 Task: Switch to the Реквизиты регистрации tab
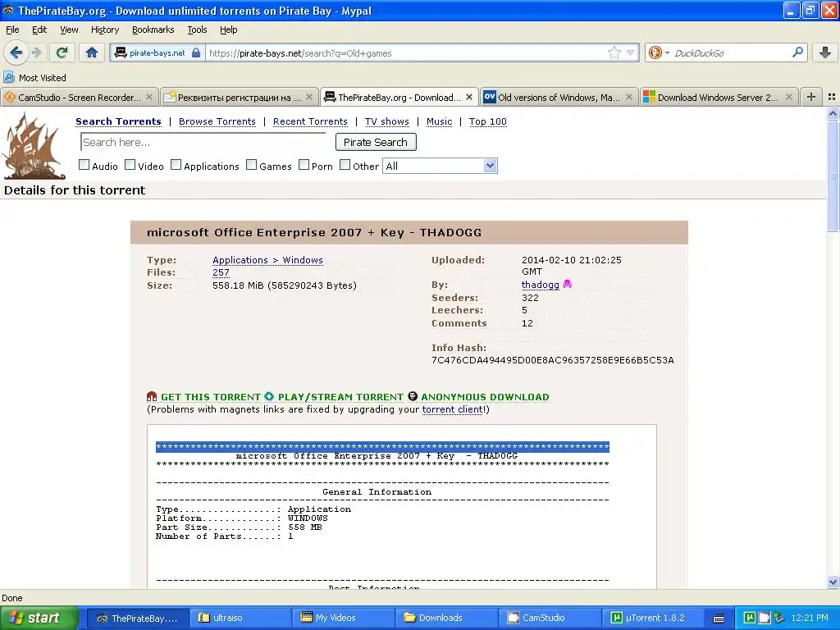tap(240, 97)
